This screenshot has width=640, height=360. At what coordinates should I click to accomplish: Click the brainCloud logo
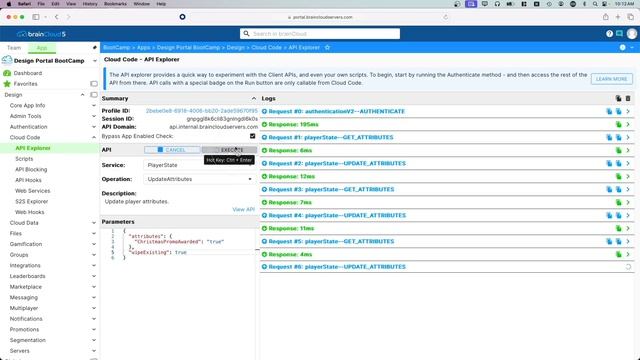pyautogui.click(x=41, y=34)
